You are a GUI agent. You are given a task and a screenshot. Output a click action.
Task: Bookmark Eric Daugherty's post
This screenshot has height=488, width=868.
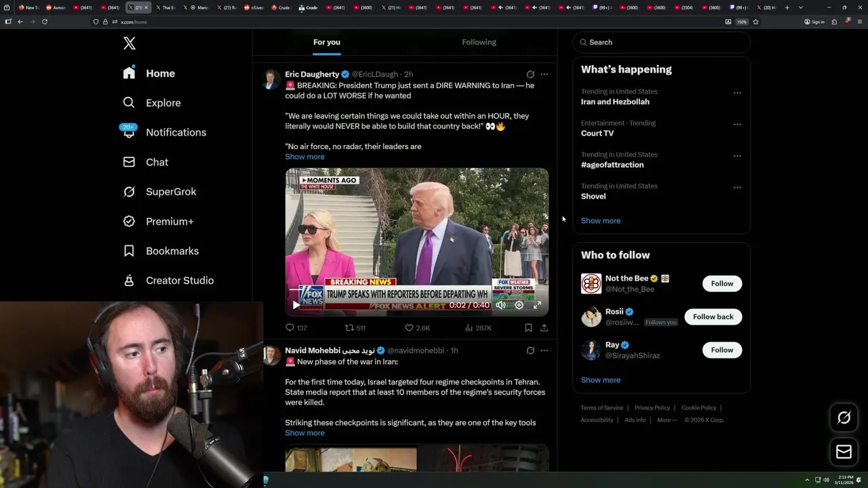528,328
